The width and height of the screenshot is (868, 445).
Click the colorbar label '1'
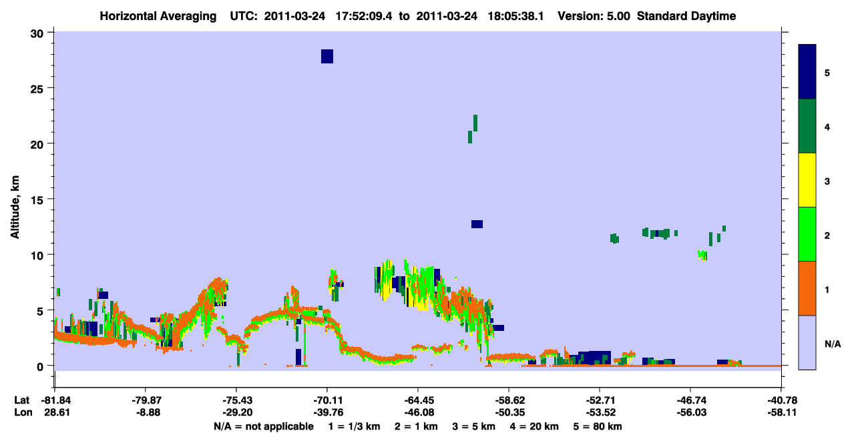[827, 290]
